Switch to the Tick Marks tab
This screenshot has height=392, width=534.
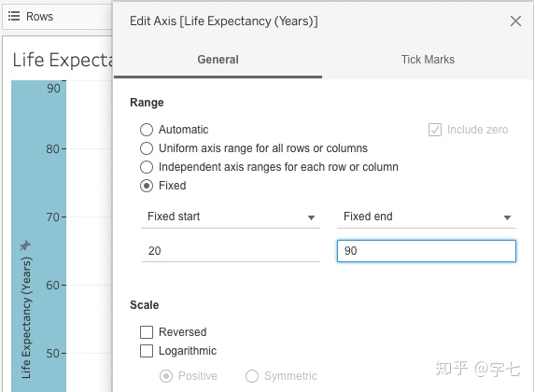point(428,60)
